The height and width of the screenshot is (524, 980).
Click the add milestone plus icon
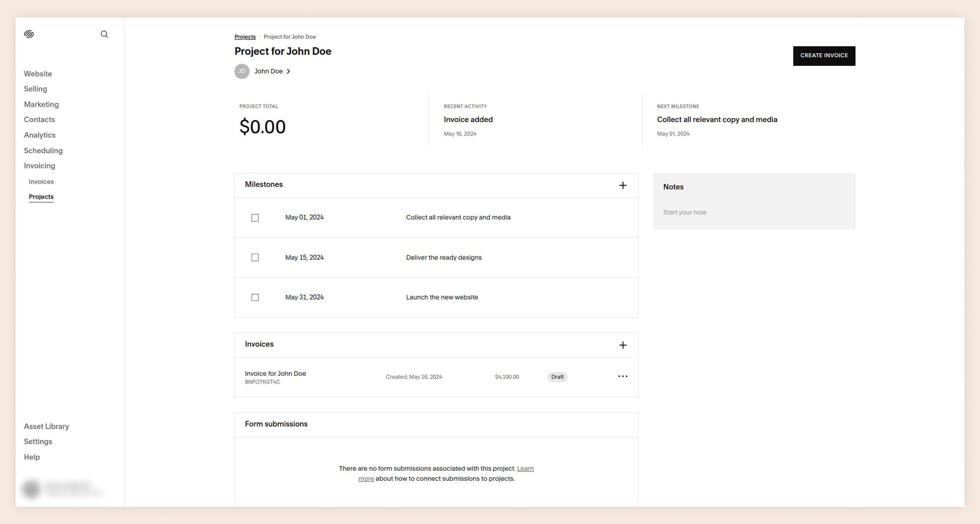622,185
